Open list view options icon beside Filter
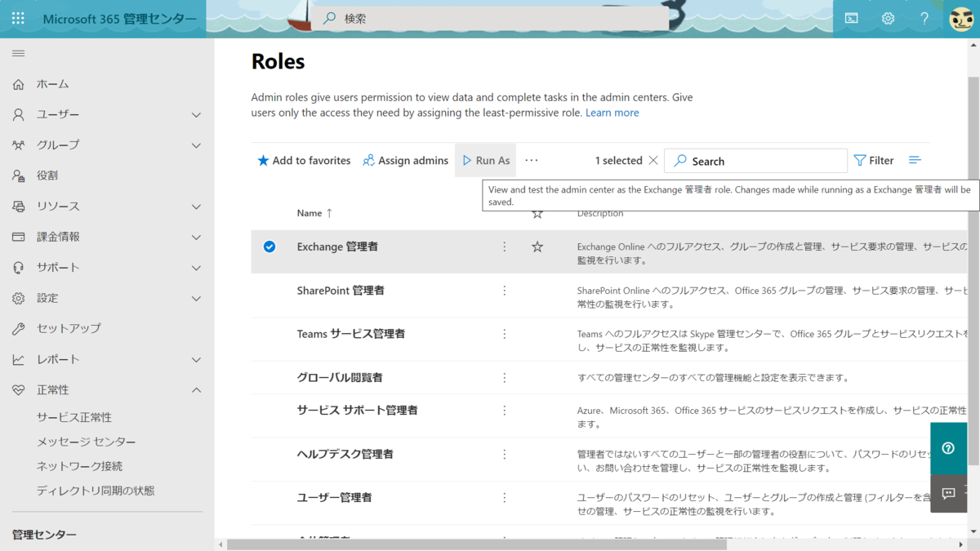Viewport: 980px width, 551px height. [x=915, y=161]
